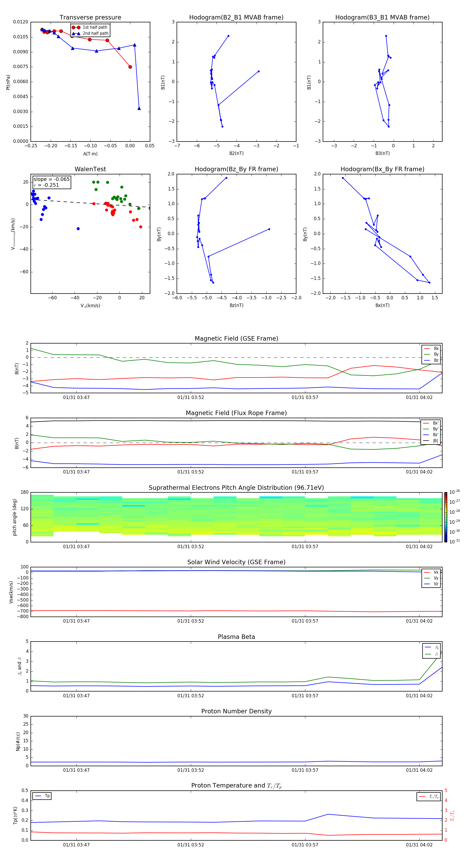Click |B| legend entry in Flux Rope plot
The image size is (473, 868).
(431, 441)
